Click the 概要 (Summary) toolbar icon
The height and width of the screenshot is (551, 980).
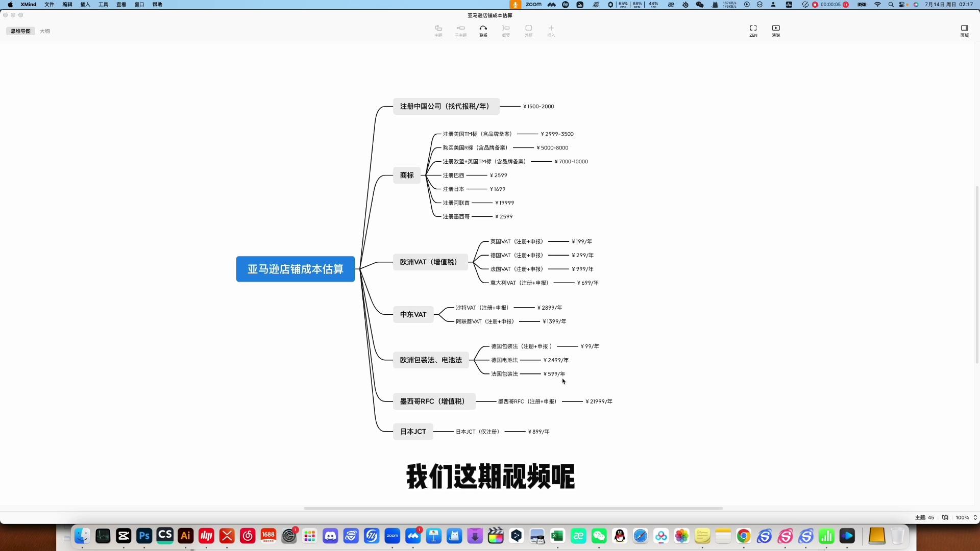point(506,31)
